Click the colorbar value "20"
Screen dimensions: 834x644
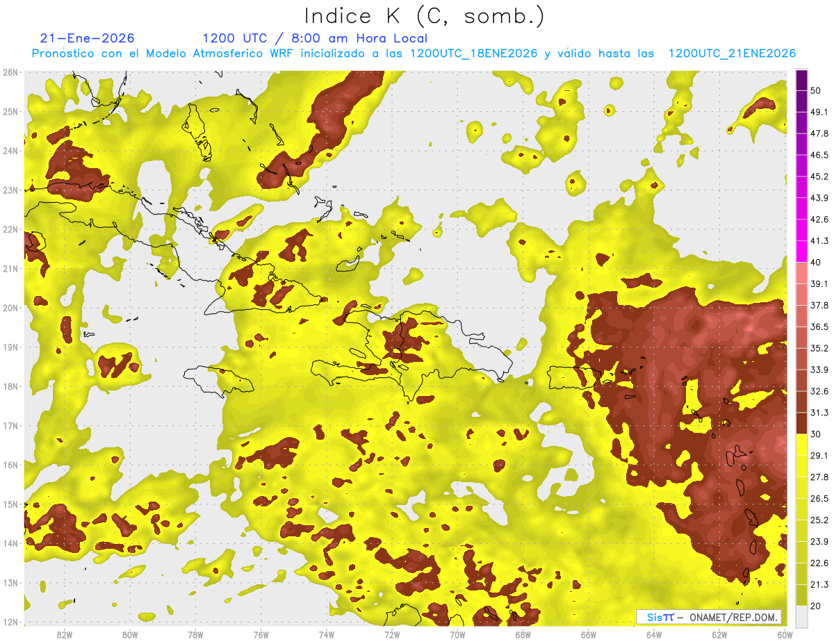816,606
